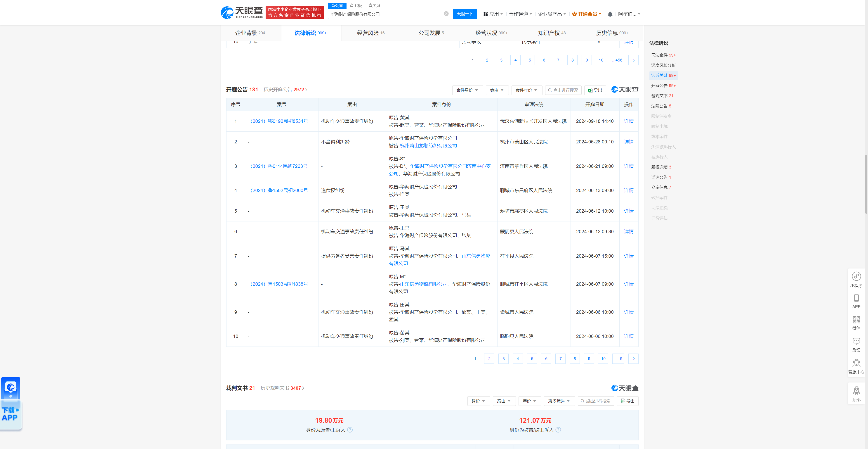The width and height of the screenshot is (868, 449).
Task: Switch to the 经营风险 tab
Action: point(371,33)
